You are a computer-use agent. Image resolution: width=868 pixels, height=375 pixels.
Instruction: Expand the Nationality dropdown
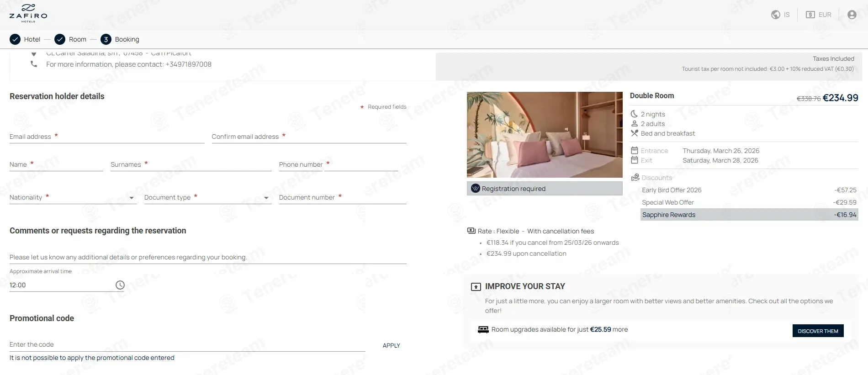pos(73,197)
